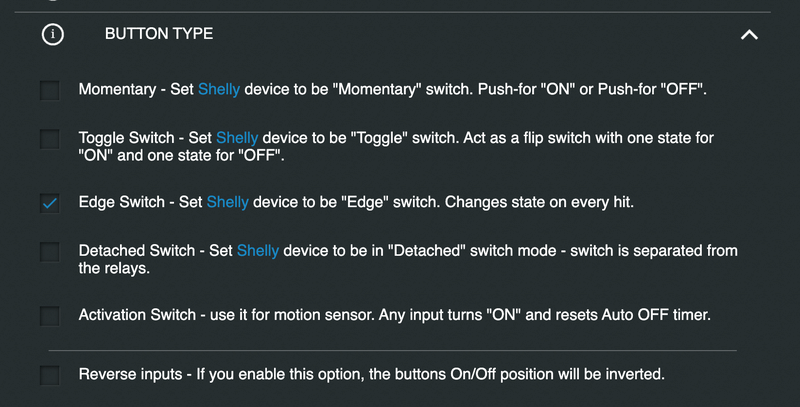The height and width of the screenshot is (407, 800).
Task: Follow the Shelly link in Toggle Switch row
Action: pyautogui.click(x=237, y=137)
